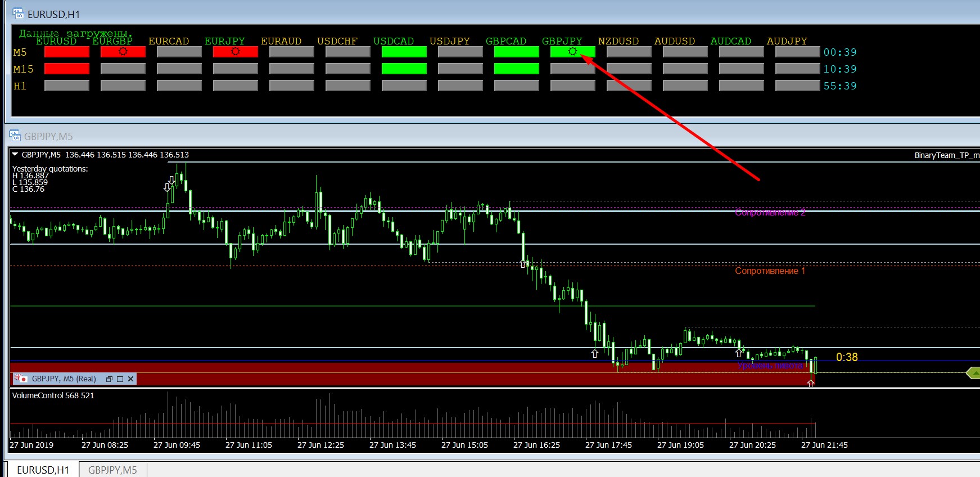The width and height of the screenshot is (980, 477).
Task: Click the gray EURCAD M5 signal cell
Action: [x=179, y=52]
